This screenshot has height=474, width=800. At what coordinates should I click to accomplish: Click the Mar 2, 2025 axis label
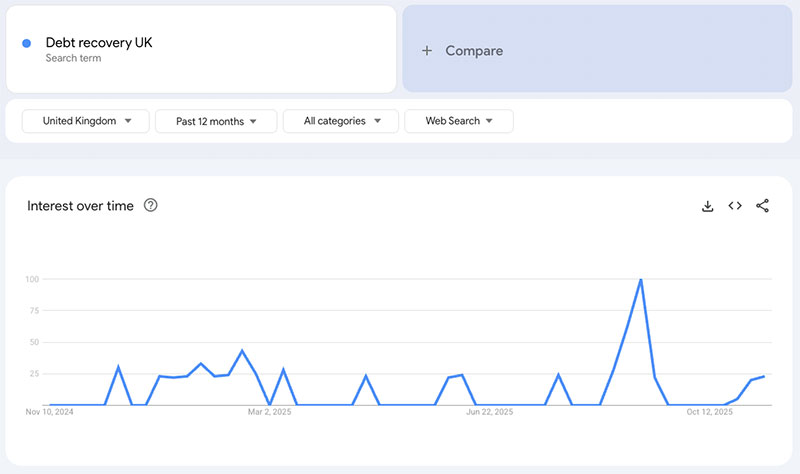click(x=269, y=412)
